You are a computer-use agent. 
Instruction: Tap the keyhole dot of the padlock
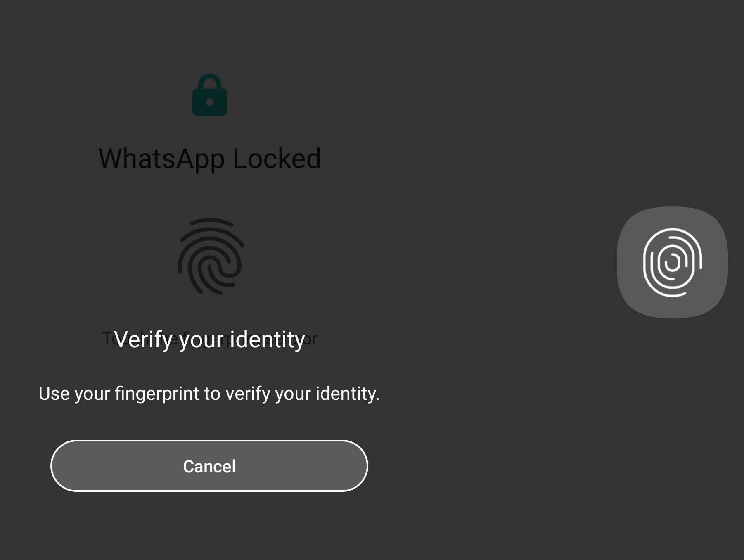210,102
